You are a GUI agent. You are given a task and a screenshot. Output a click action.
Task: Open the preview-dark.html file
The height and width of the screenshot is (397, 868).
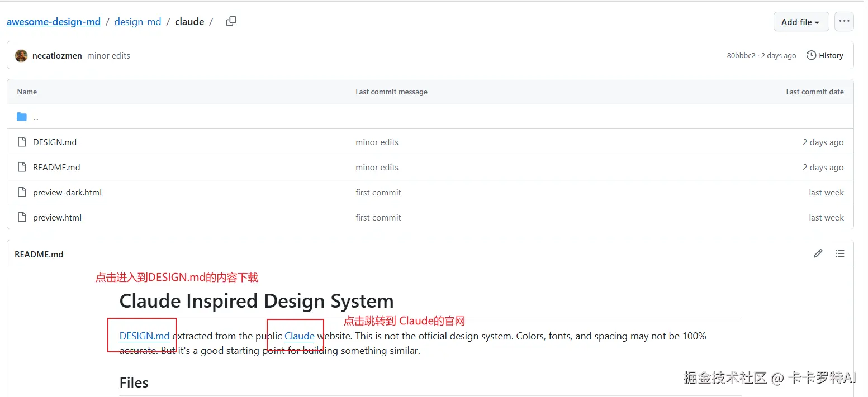point(67,193)
